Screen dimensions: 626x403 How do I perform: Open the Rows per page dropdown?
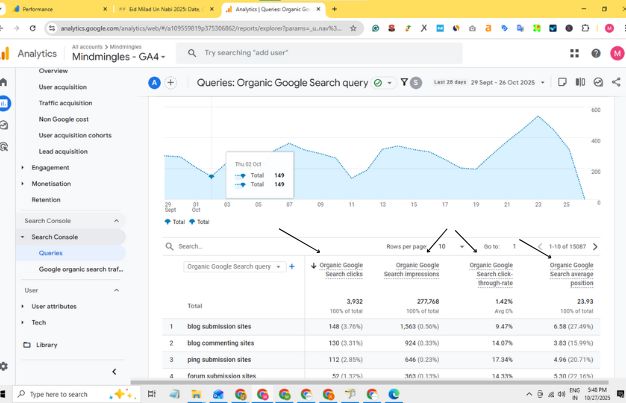(x=451, y=246)
